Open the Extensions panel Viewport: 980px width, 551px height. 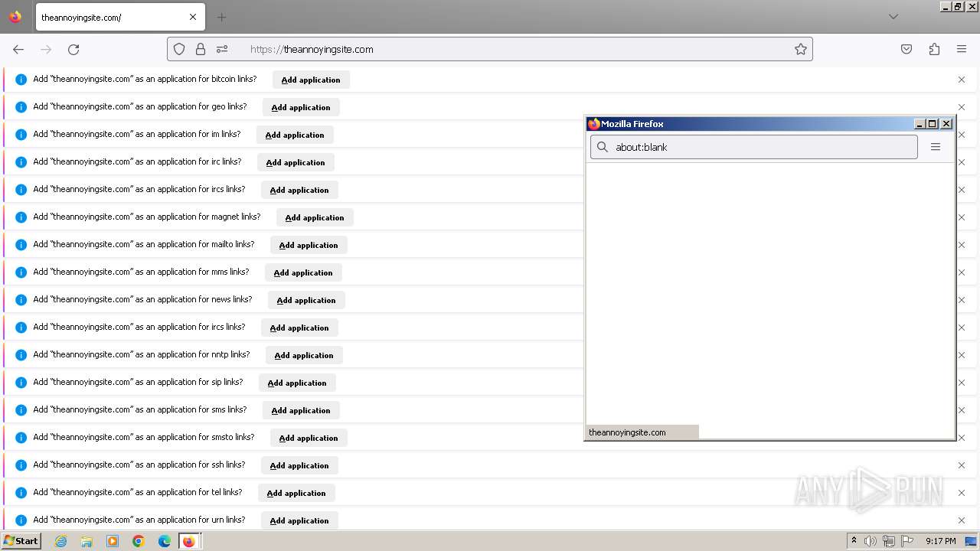934,49
